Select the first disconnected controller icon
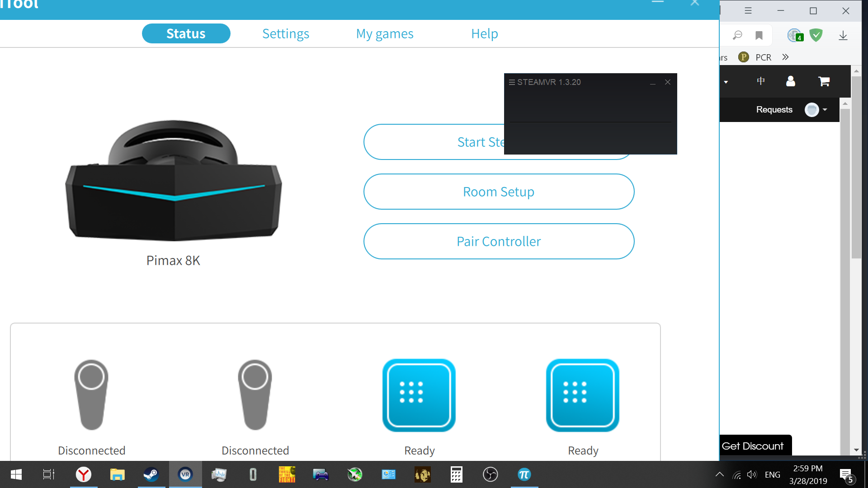Viewport: 868px width, 488px height. 91,394
